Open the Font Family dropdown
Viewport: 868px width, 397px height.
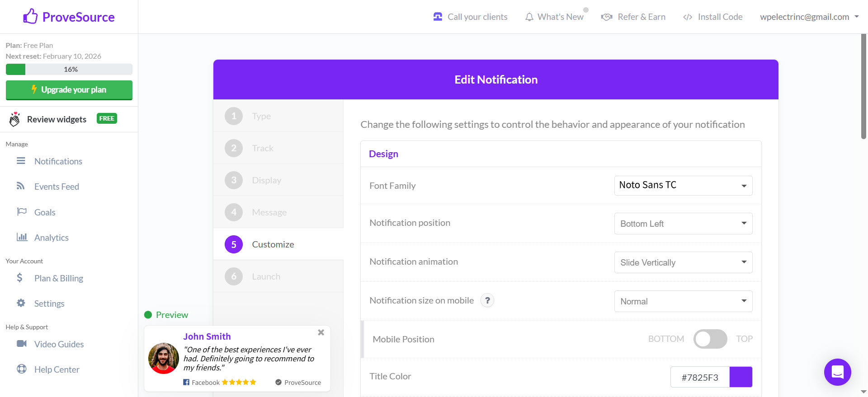[683, 186]
